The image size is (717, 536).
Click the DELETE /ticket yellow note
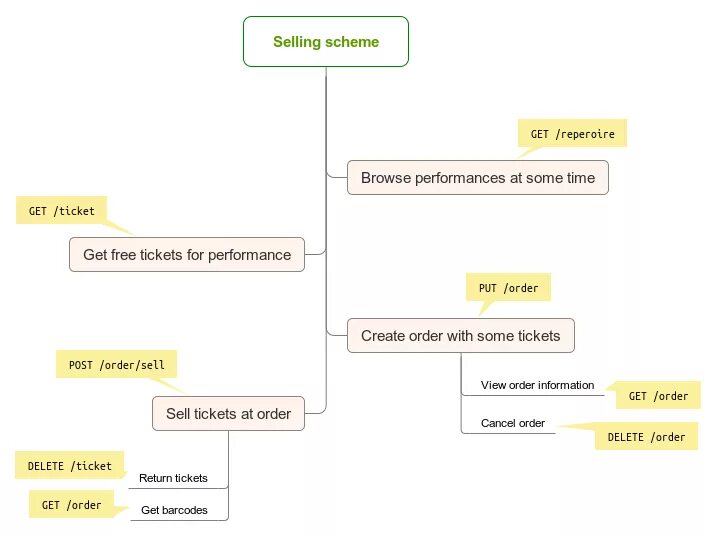[x=69, y=465]
